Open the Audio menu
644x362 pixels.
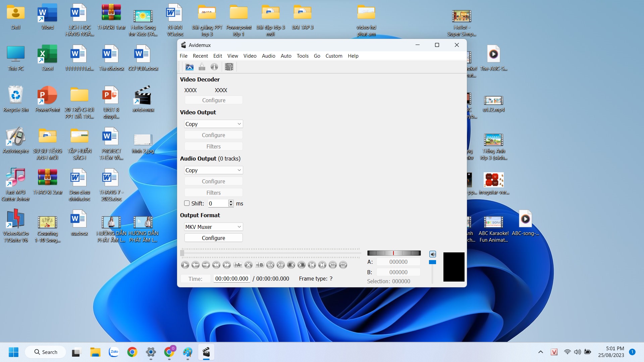coord(268,56)
